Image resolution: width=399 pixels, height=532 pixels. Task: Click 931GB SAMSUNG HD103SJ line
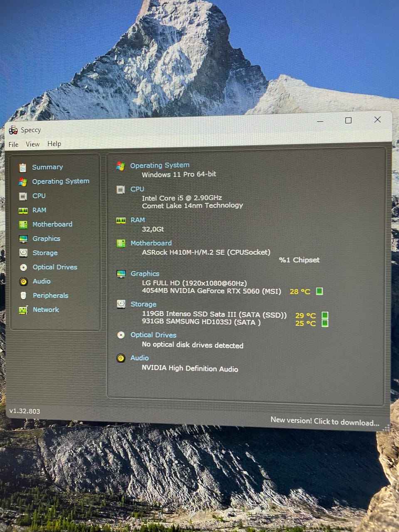(x=201, y=322)
